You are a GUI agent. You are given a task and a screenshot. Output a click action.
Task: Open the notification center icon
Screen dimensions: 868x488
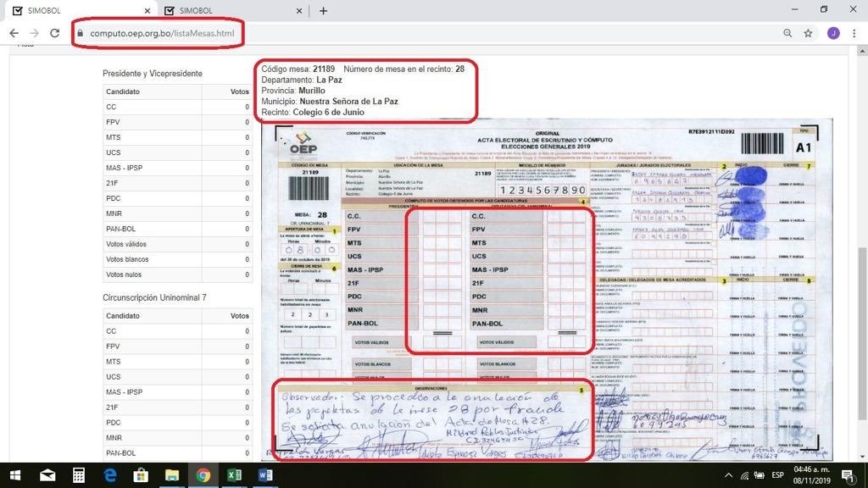(x=848, y=475)
